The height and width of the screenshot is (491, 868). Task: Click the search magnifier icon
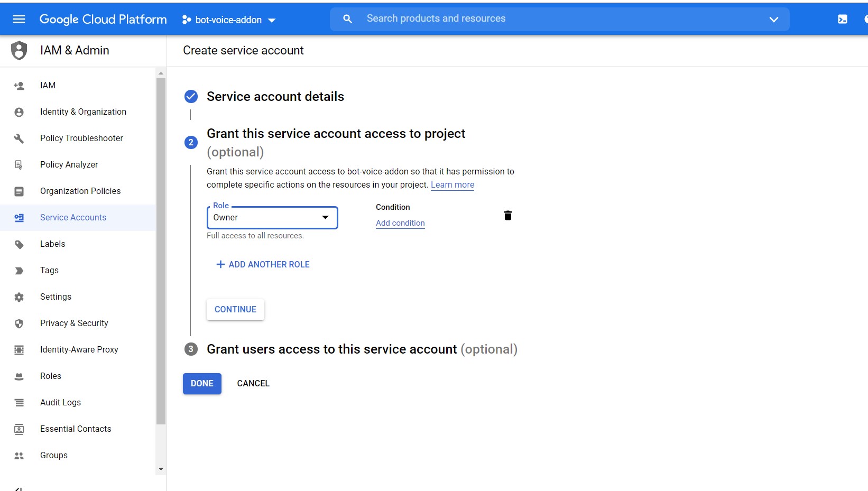(347, 19)
